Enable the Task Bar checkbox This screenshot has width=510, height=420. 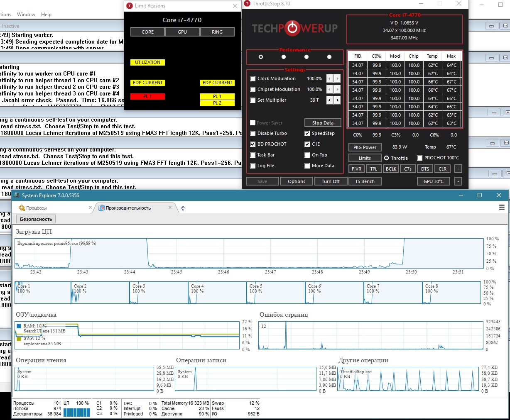pos(253,155)
